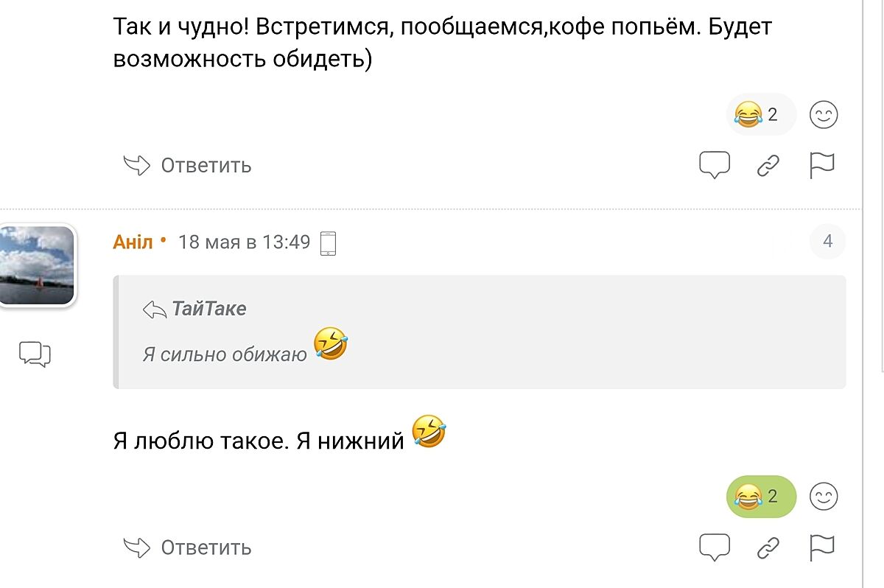Viewport: 884px width, 588px height.
Task: Open the profile of user Аніл
Action: tap(133, 242)
